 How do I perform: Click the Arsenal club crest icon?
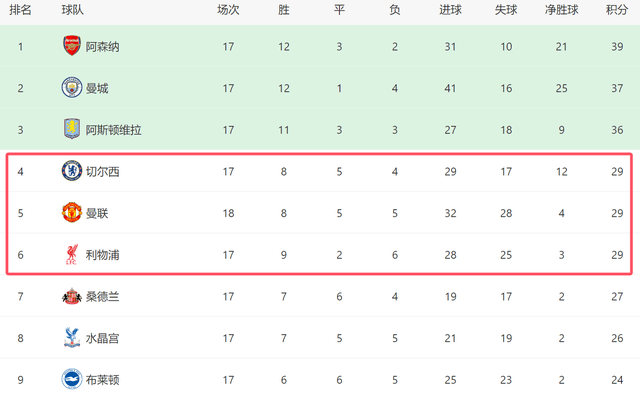point(72,45)
